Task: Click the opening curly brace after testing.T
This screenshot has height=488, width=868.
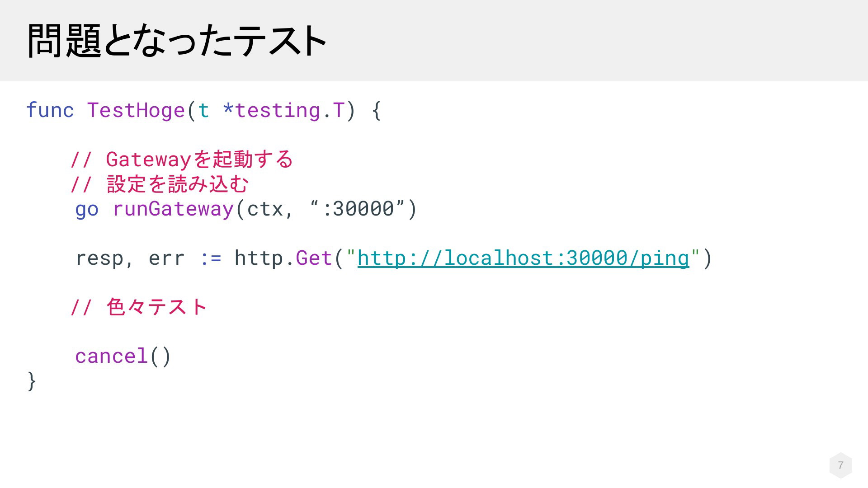Action: point(376,110)
